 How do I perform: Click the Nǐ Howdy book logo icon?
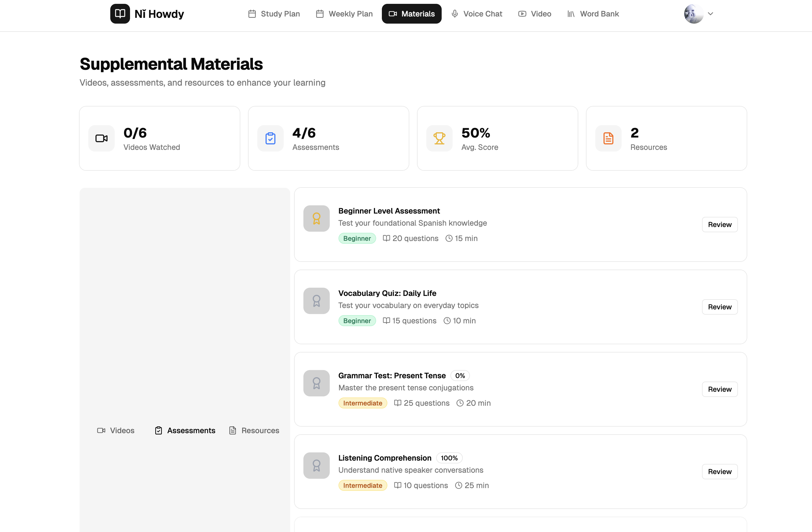pos(120,14)
